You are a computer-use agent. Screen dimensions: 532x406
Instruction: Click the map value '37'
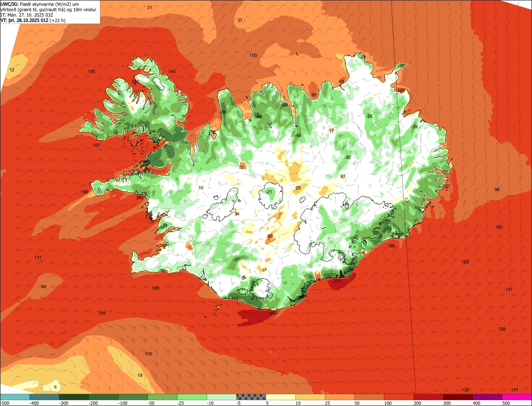click(x=240, y=20)
